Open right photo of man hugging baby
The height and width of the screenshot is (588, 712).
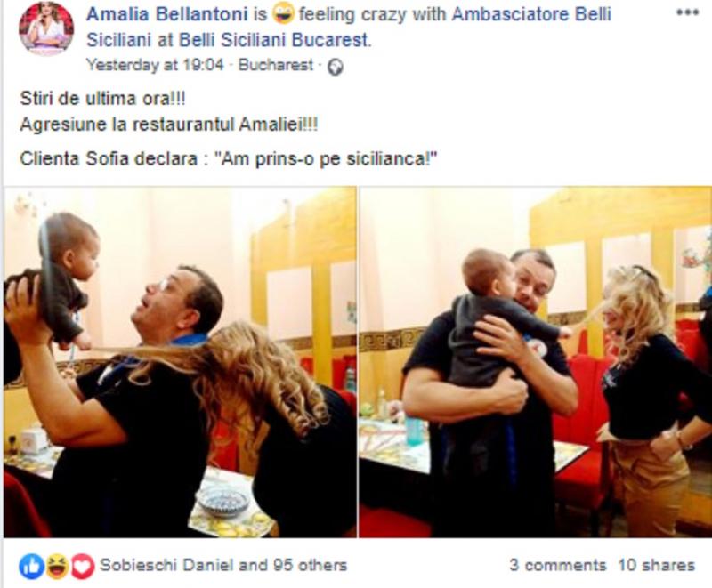(536, 362)
